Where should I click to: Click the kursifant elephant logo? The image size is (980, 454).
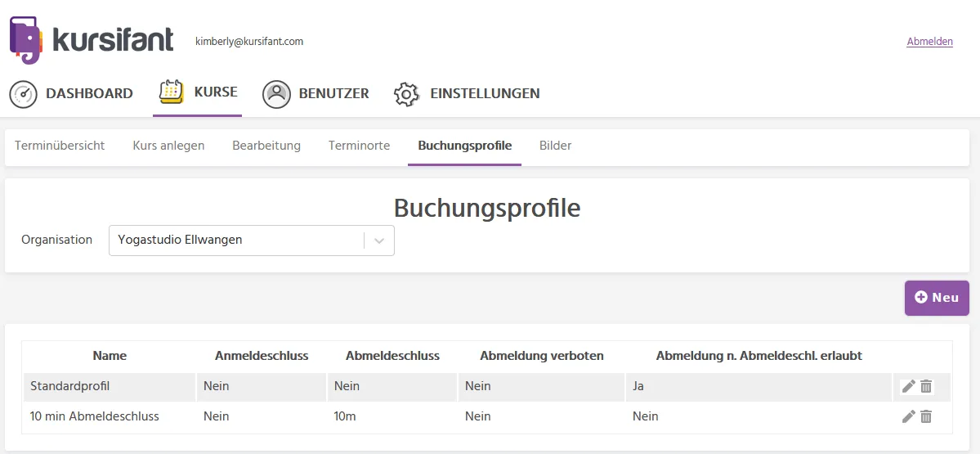coord(26,40)
